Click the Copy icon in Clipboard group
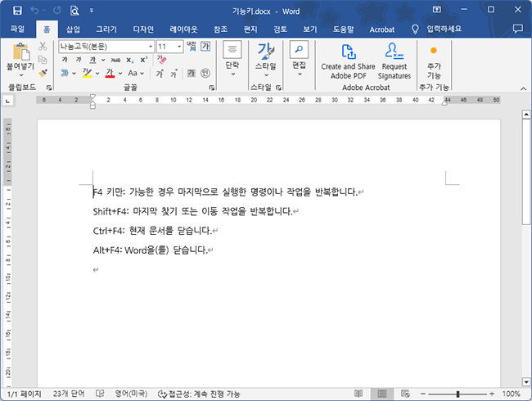 point(43,60)
